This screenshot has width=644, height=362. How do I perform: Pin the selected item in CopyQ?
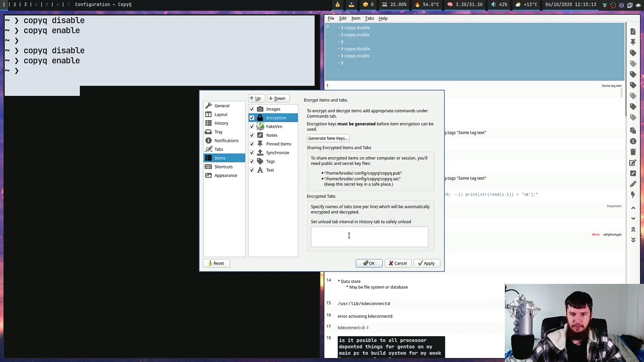(633, 42)
